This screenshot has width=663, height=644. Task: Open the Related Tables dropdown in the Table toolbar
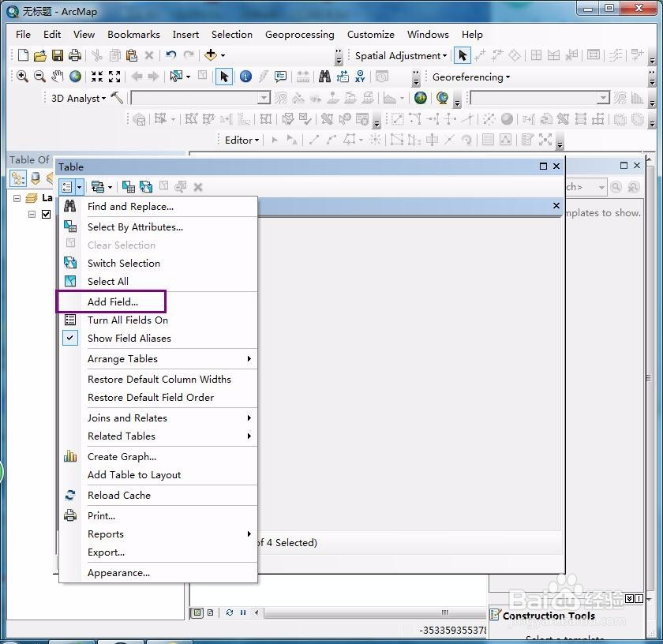[x=102, y=186]
